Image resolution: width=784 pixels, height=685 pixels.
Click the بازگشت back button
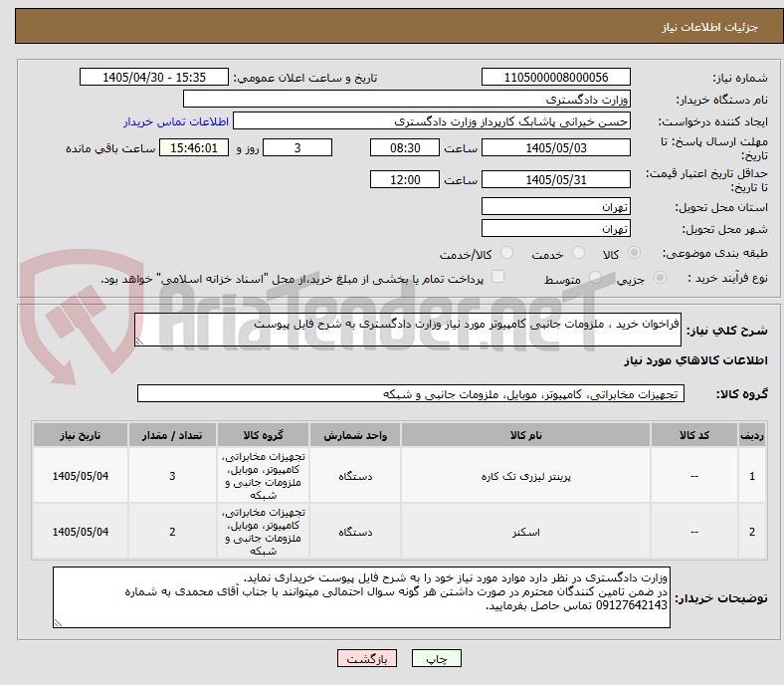pos(367,658)
